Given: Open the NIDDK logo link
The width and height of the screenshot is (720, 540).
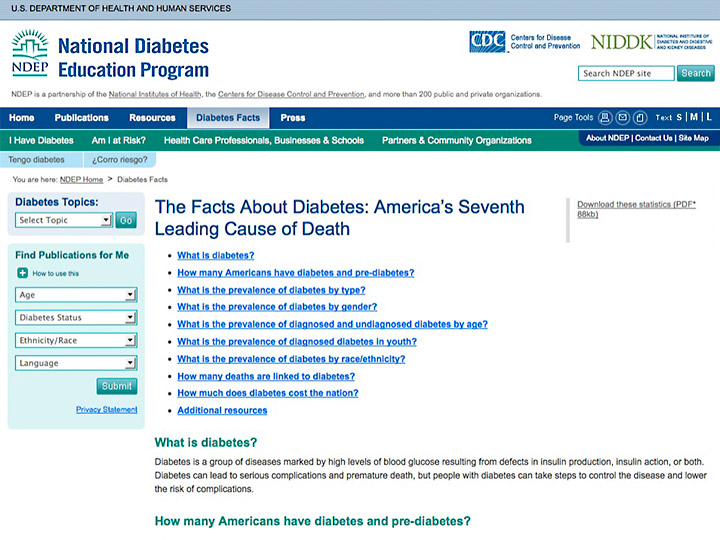Looking at the screenshot, I should click(x=650, y=42).
